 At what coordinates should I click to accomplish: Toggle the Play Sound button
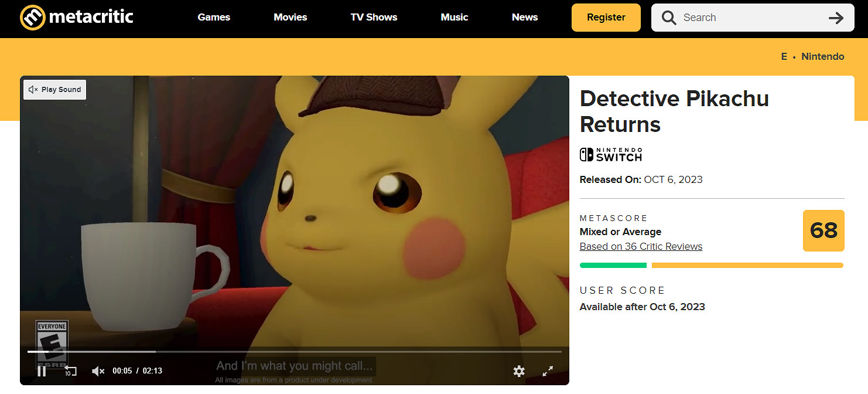point(55,90)
